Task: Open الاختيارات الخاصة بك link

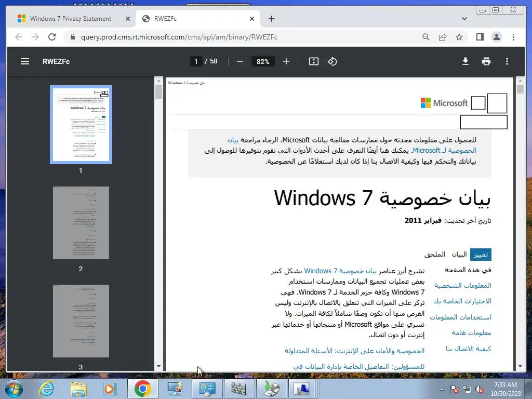Action: pyautogui.click(x=462, y=301)
